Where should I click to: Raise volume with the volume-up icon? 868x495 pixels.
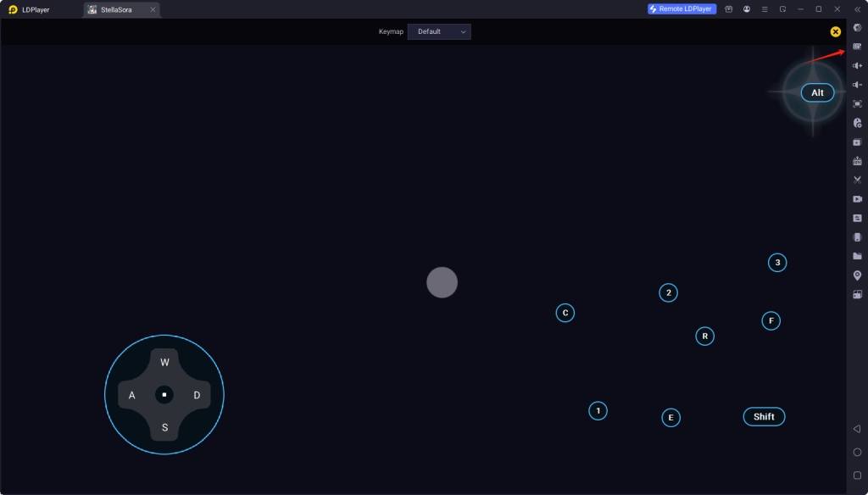tap(856, 65)
